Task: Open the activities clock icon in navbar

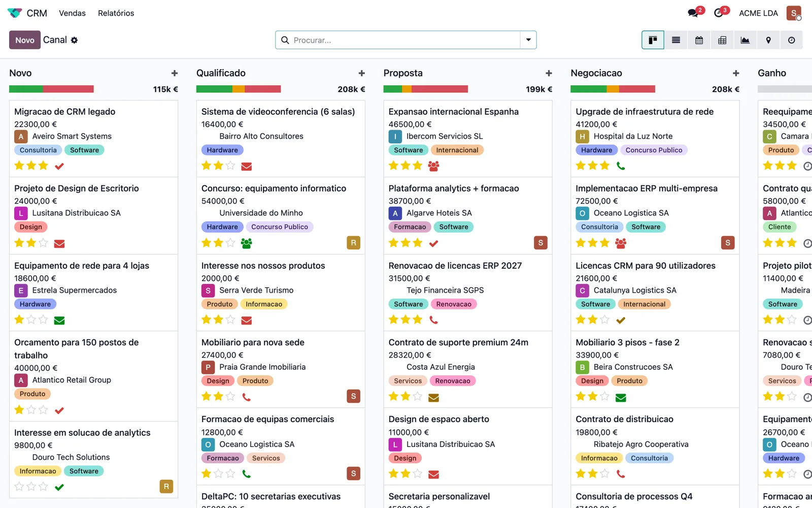Action: pos(719,13)
